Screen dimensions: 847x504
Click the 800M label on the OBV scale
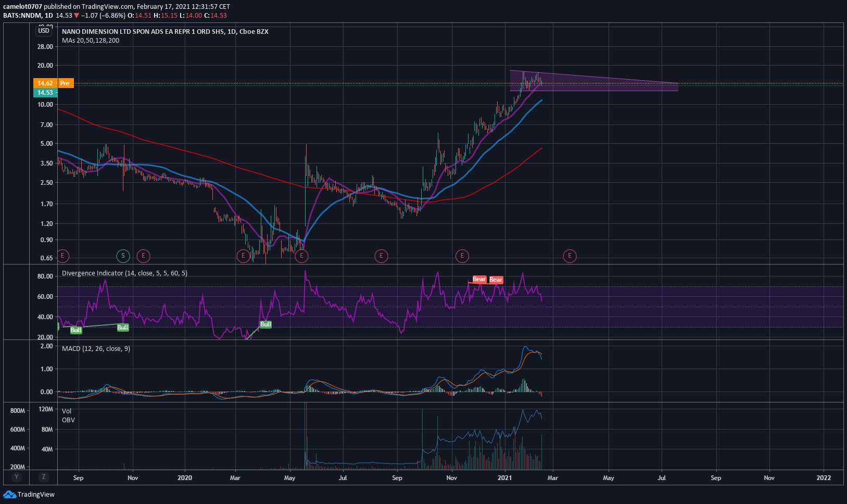coord(18,411)
